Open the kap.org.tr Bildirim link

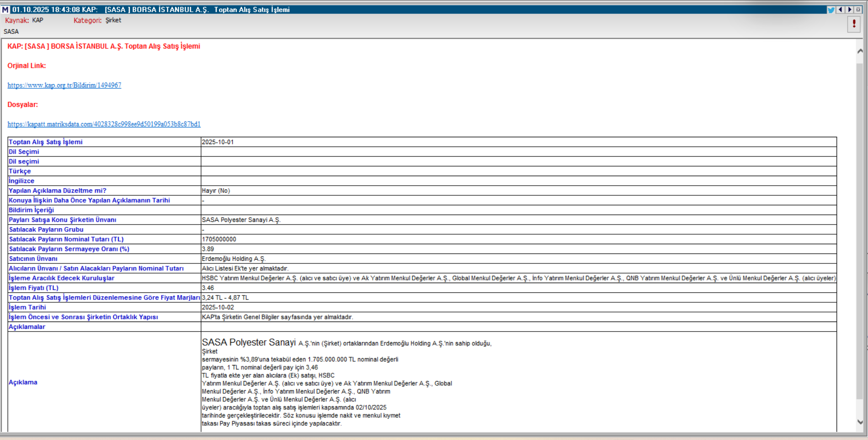[64, 85]
